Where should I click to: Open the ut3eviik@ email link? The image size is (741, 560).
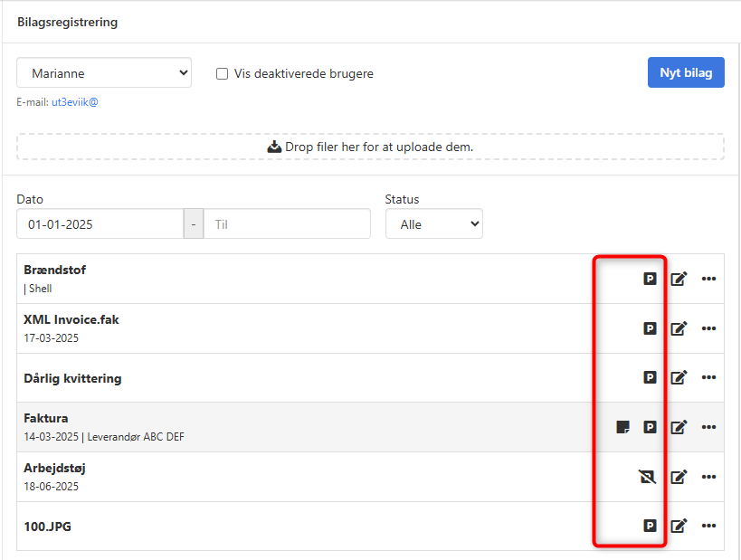(74, 102)
